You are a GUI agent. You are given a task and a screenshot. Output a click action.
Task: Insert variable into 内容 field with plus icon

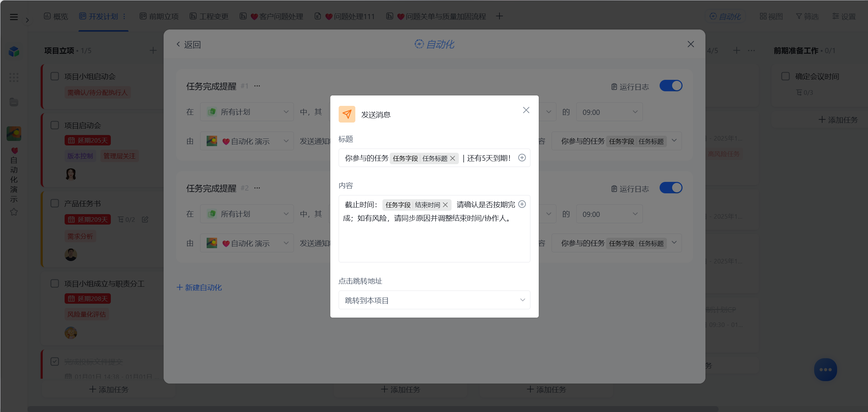pos(522,204)
